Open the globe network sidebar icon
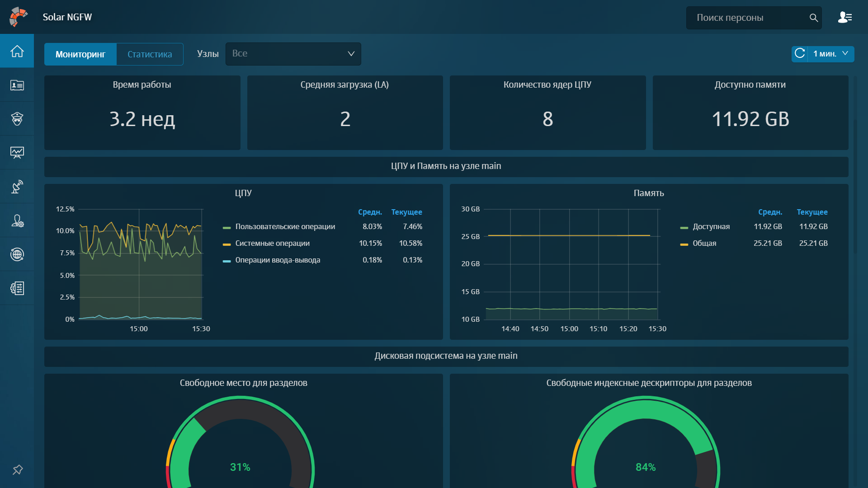Image resolution: width=868 pixels, height=488 pixels. (x=17, y=254)
